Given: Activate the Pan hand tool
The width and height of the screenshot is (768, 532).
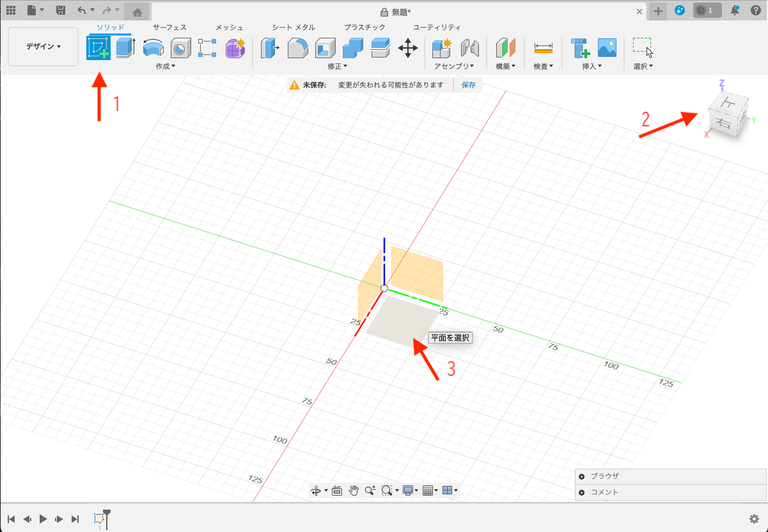Looking at the screenshot, I should click(x=354, y=490).
